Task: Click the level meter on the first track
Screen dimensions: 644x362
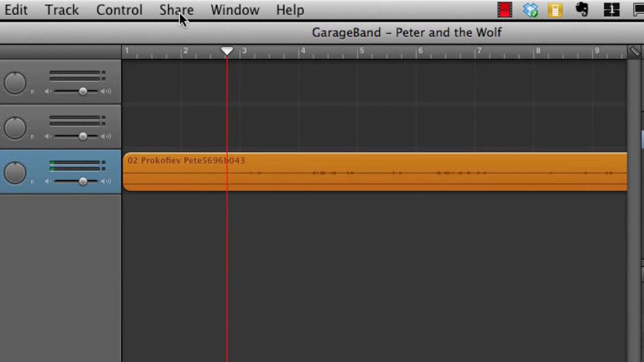Action: click(x=74, y=76)
